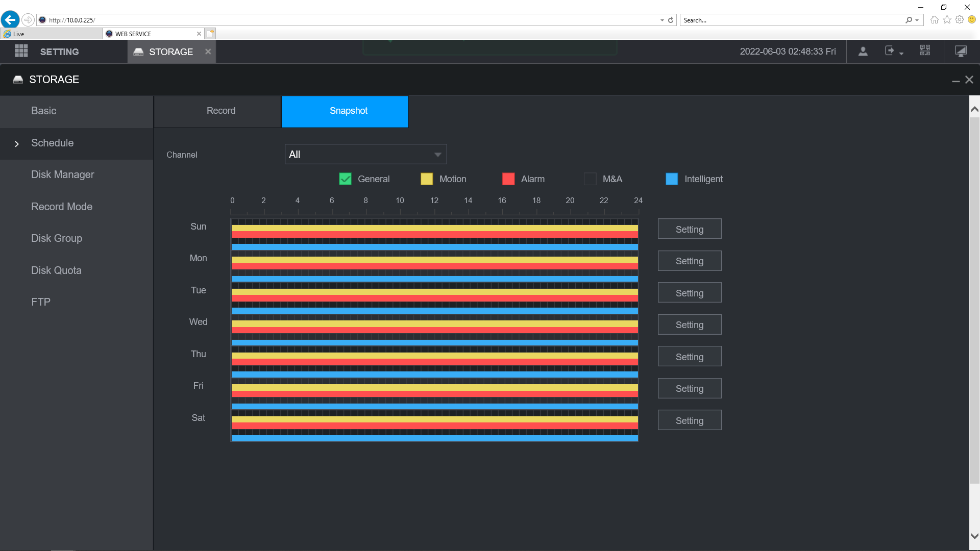Toggle the General checkbox
The image size is (980, 551).
pos(345,179)
